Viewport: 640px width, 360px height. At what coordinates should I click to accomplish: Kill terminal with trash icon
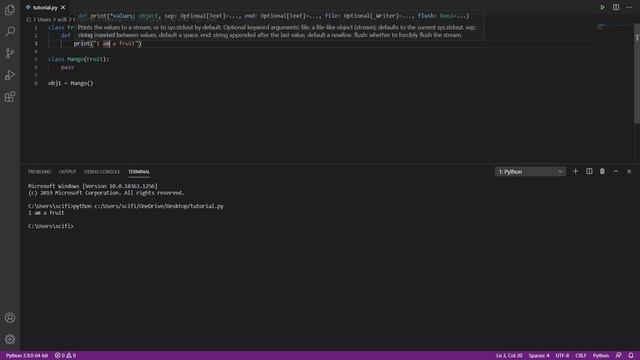click(602, 171)
